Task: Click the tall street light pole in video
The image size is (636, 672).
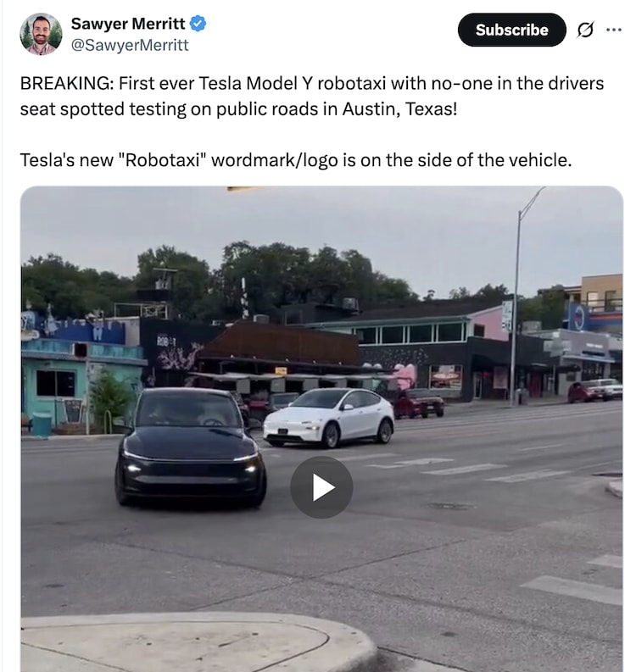Action: (x=517, y=296)
